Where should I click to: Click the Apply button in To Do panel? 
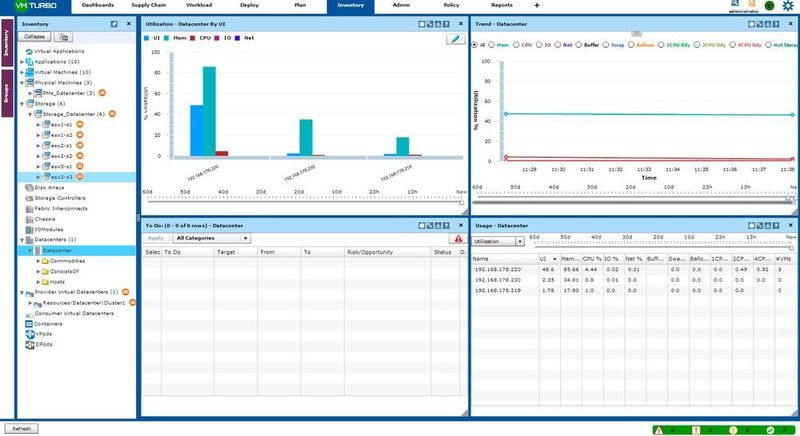tap(156, 238)
